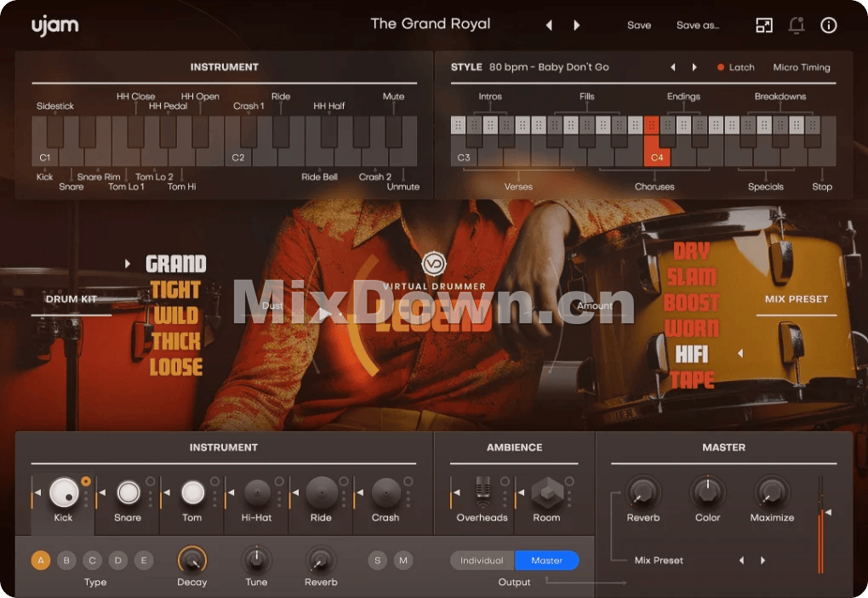
Task: Enable Tom individual output dot
Action: [214, 481]
